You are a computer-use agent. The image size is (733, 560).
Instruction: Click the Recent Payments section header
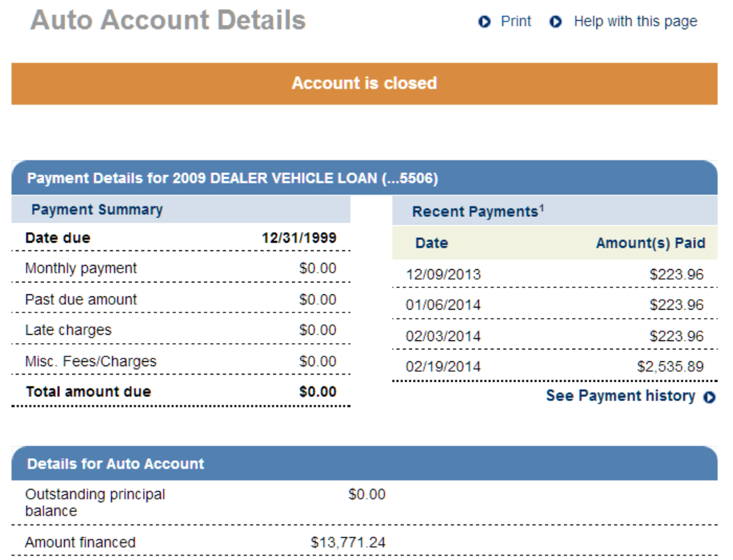click(x=555, y=211)
